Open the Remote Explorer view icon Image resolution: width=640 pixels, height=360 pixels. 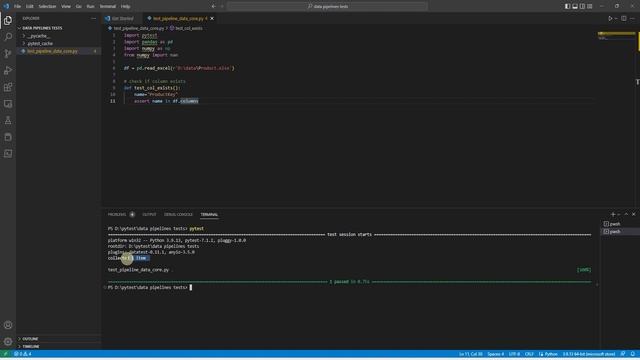pyautogui.click(x=8, y=104)
